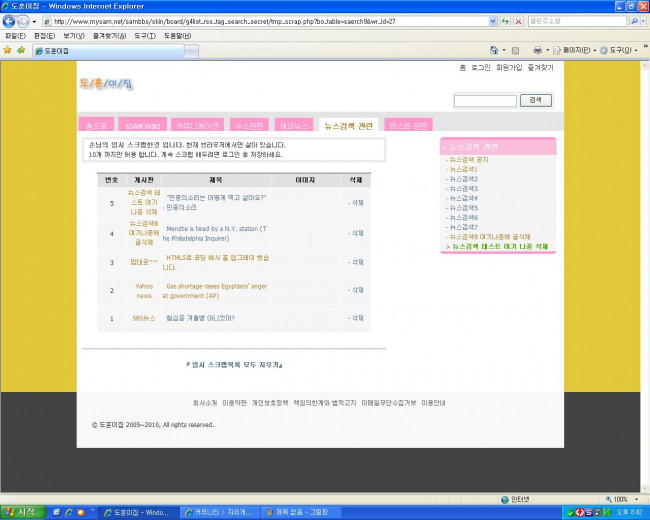Click the 시작 Start button
The width and height of the screenshot is (650, 520).
pos(23,512)
